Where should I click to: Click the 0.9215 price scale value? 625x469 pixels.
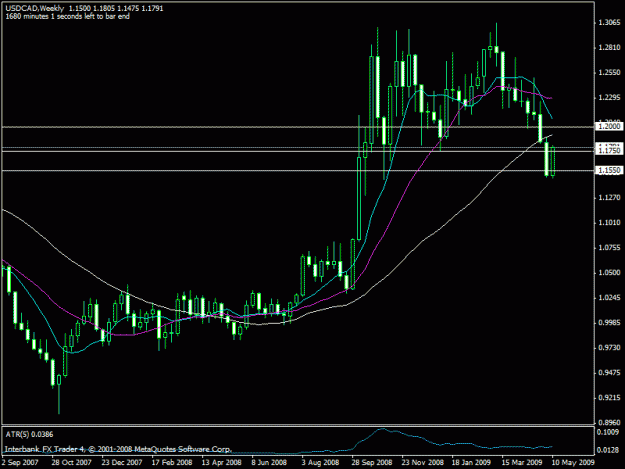click(609, 398)
